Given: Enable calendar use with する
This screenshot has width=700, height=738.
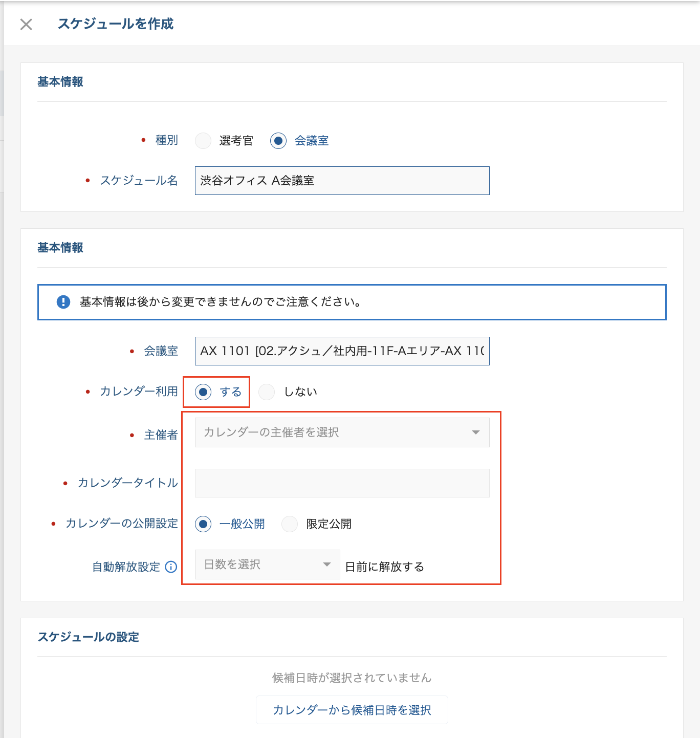Looking at the screenshot, I should 203,392.
